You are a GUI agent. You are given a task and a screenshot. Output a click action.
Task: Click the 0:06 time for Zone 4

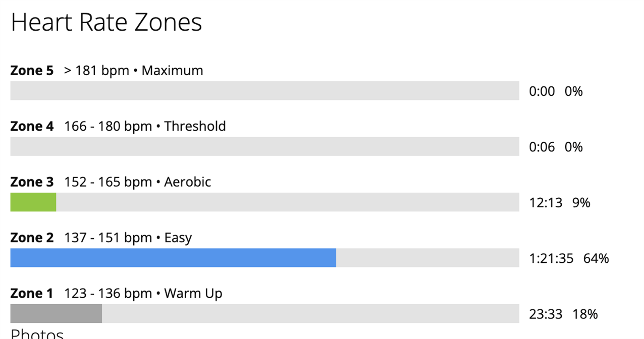pyautogui.click(x=542, y=147)
